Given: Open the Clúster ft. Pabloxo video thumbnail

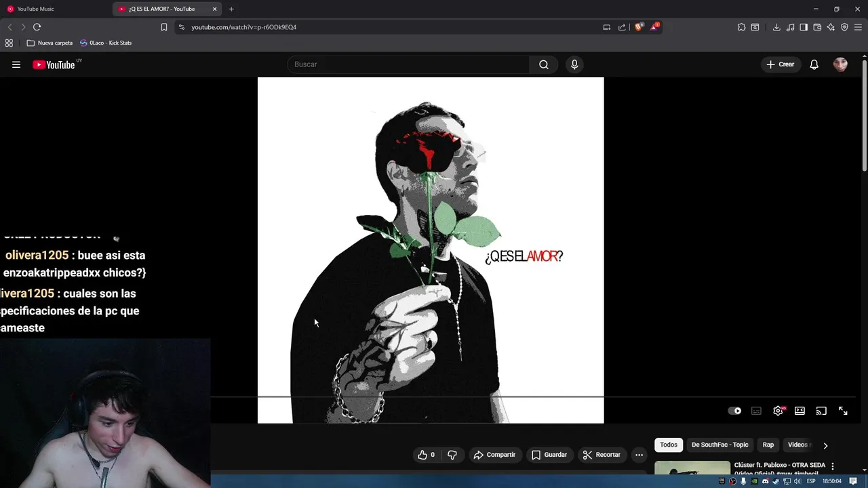Looking at the screenshot, I should pyautogui.click(x=692, y=468).
